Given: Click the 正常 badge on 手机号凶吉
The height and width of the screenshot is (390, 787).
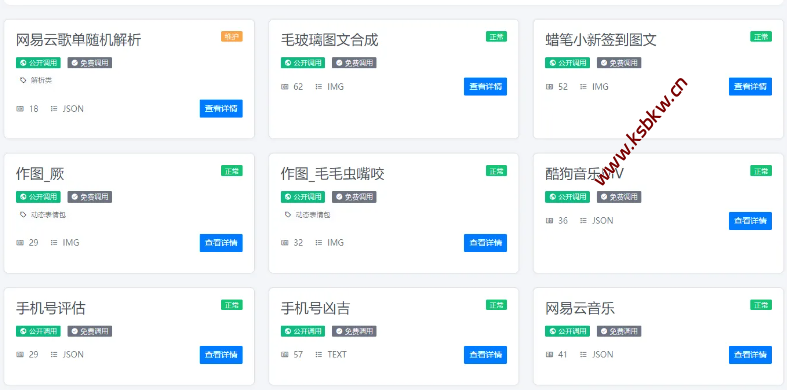Looking at the screenshot, I should [496, 305].
